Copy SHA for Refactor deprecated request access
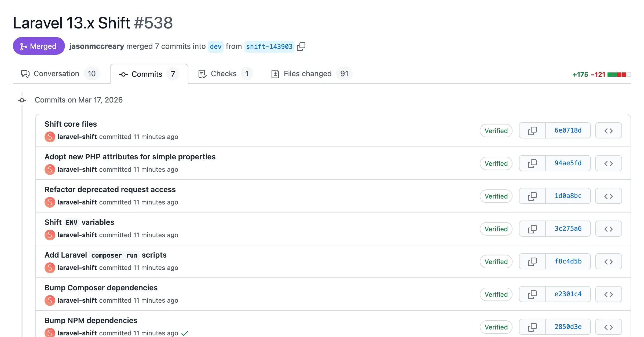Viewport: 644px width, 337px height. [x=532, y=196]
